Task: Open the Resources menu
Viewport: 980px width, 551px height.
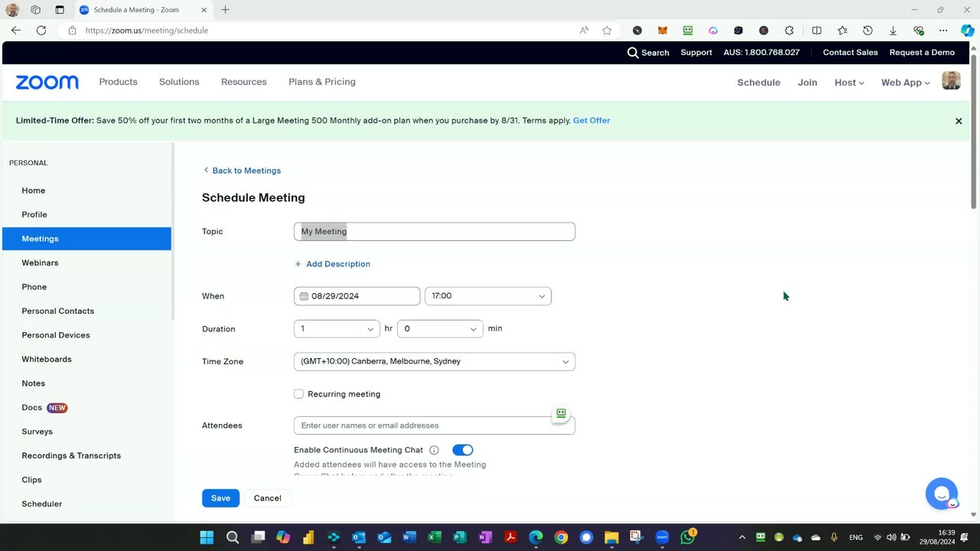Action: (244, 82)
